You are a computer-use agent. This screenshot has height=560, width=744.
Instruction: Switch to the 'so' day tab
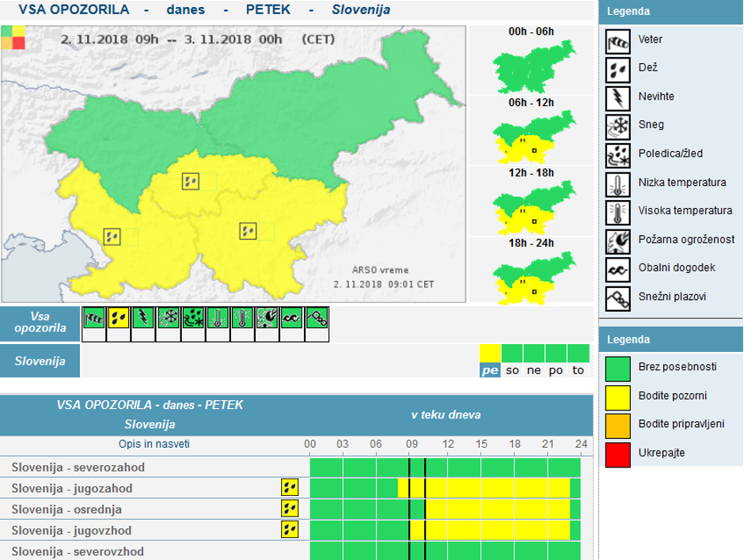pos(512,369)
